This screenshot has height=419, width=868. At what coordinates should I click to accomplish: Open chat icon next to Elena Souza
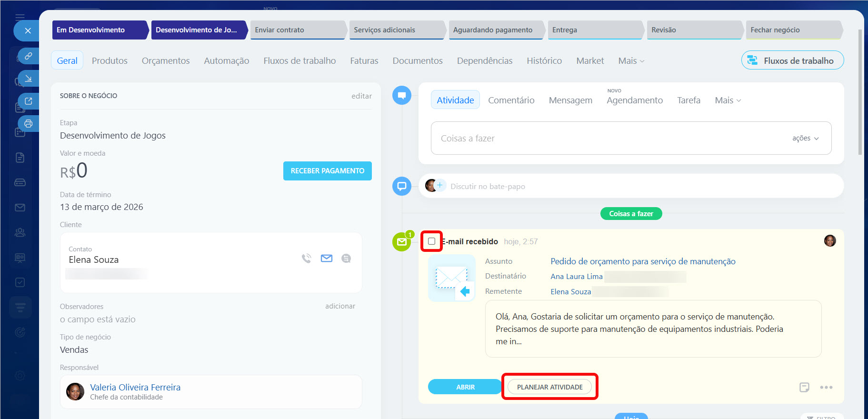[x=346, y=259]
